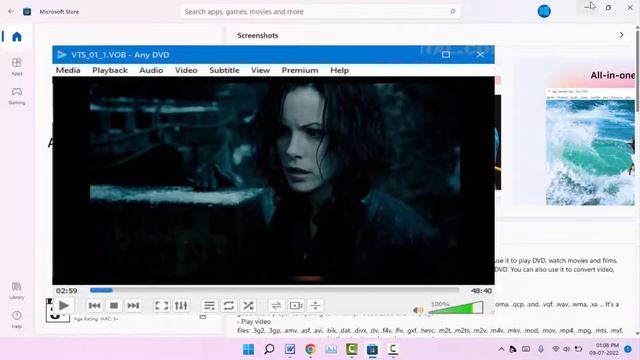640x360 pixels.
Task: Click the A-B swap arrows icon
Action: point(276,305)
